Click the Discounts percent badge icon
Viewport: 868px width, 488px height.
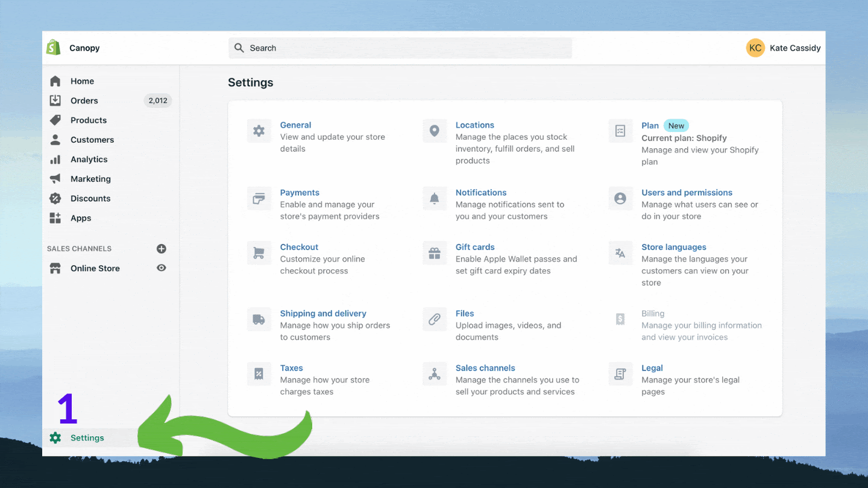click(x=55, y=198)
